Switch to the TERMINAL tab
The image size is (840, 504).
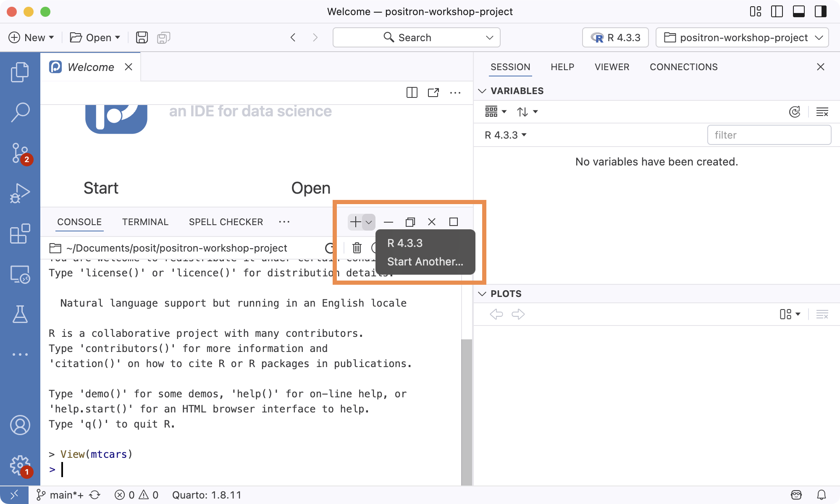145,222
